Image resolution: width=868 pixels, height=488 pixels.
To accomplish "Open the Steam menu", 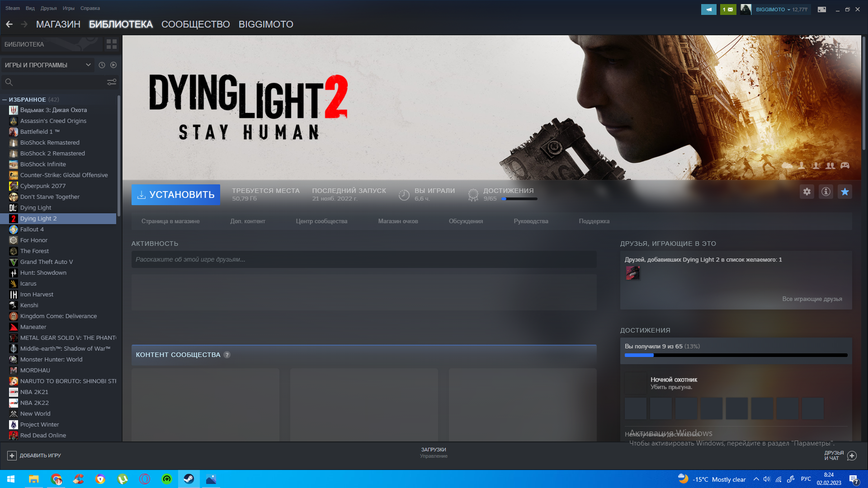I will click(x=13, y=8).
